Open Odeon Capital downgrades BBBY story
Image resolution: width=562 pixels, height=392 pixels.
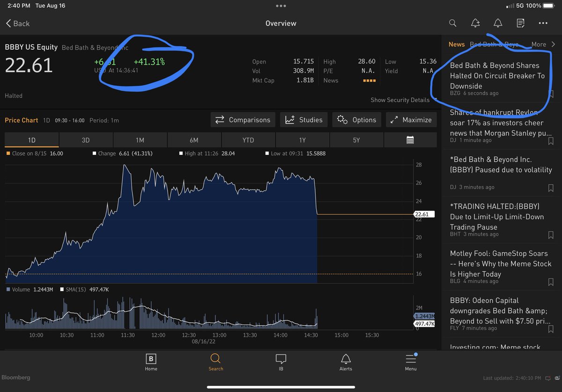500,311
